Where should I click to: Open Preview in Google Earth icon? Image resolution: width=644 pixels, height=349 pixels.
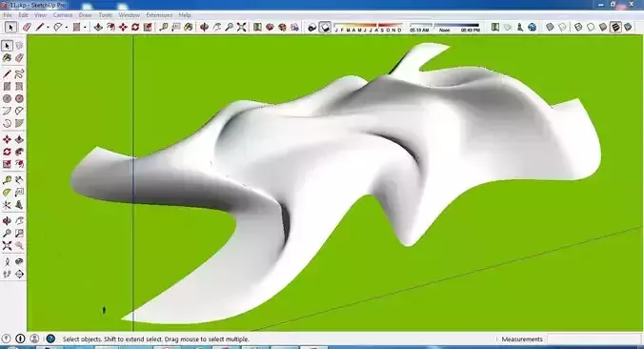[x=532, y=27]
